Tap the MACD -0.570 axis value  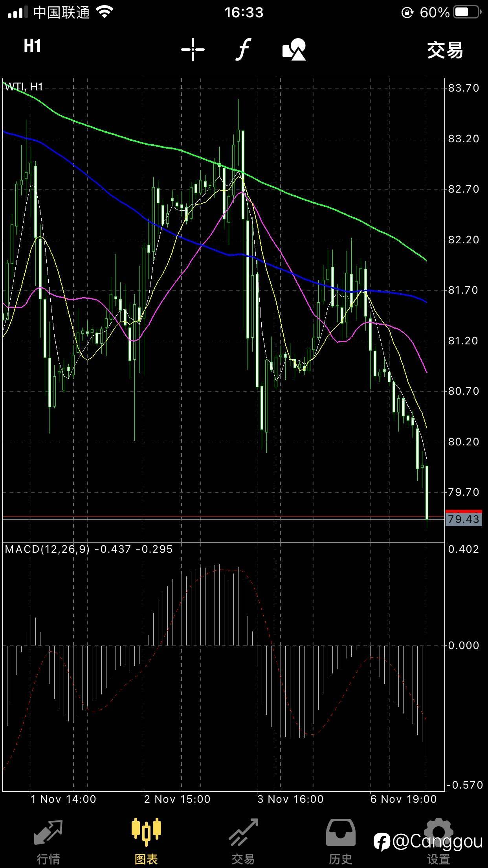[465, 785]
